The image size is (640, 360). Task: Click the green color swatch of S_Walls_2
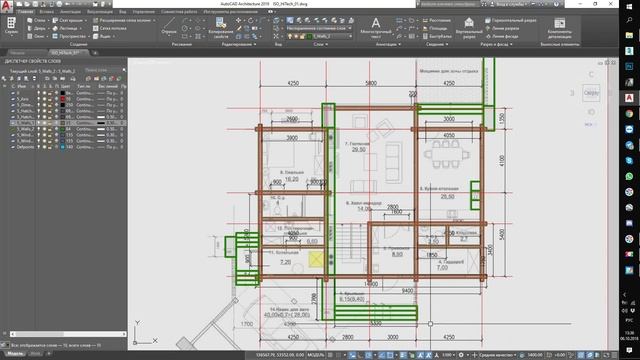tap(62, 129)
